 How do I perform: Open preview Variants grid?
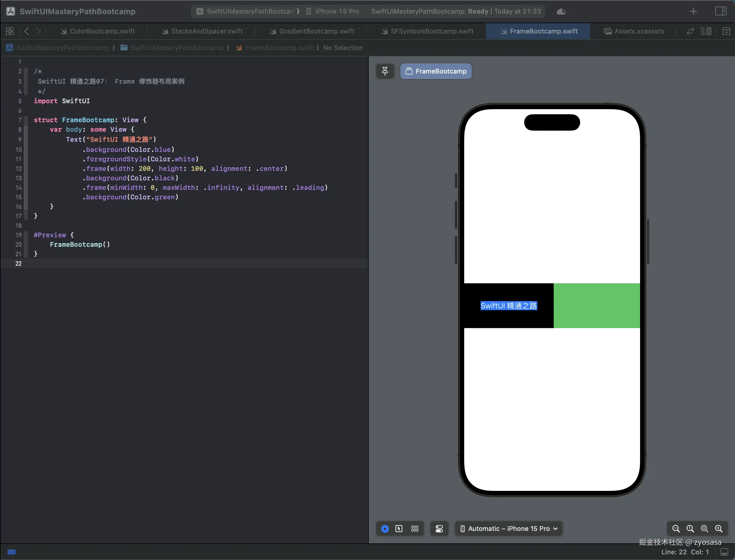[x=414, y=528]
